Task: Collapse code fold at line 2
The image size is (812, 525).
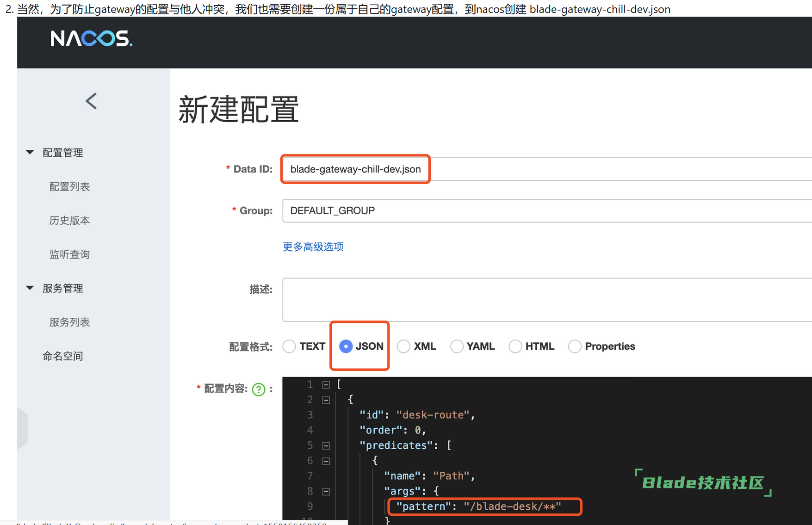Action: point(326,400)
